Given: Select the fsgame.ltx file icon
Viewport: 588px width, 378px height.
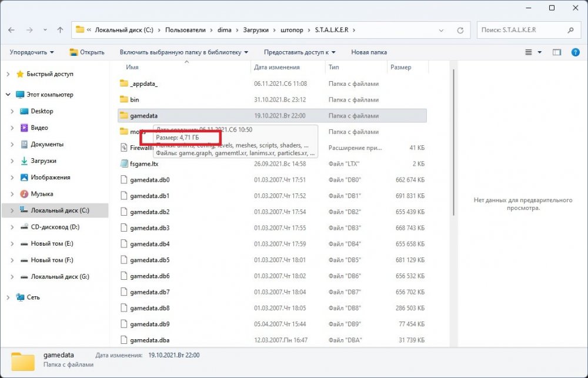Looking at the screenshot, I should [x=123, y=164].
